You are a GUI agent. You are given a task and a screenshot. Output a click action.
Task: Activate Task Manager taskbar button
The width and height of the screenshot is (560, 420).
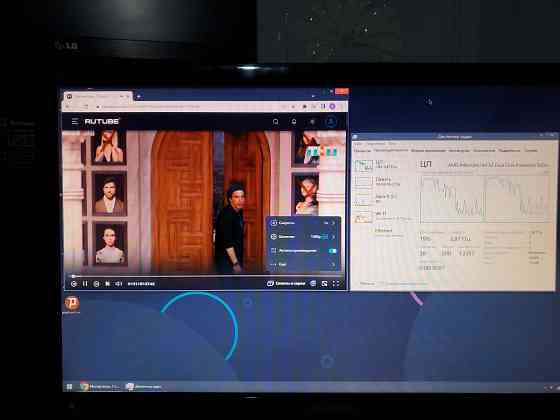pyautogui.click(x=145, y=387)
